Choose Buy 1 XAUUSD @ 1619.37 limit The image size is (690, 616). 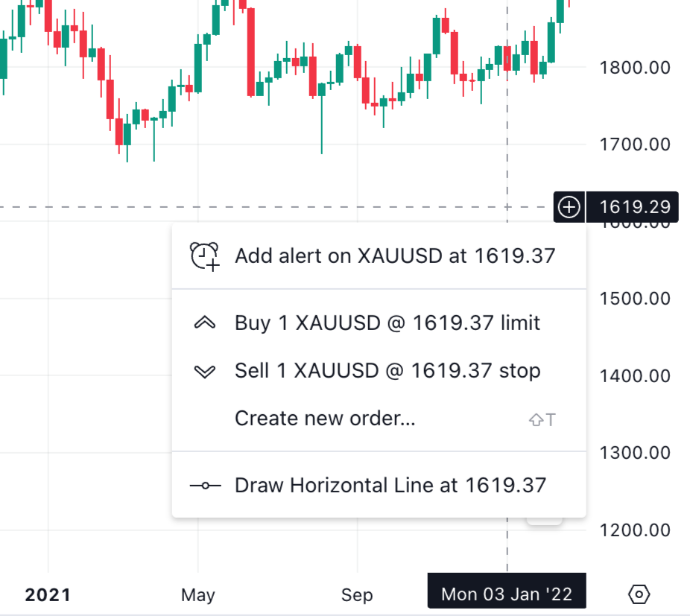point(387,323)
